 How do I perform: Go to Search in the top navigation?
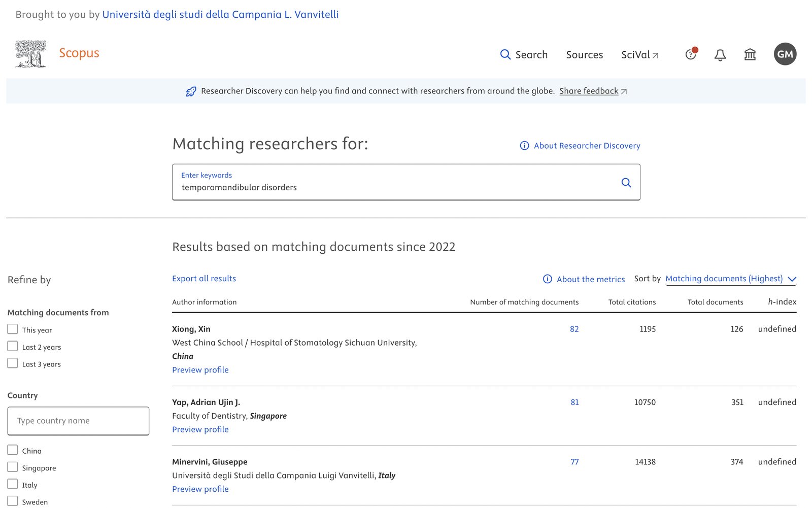pos(524,54)
